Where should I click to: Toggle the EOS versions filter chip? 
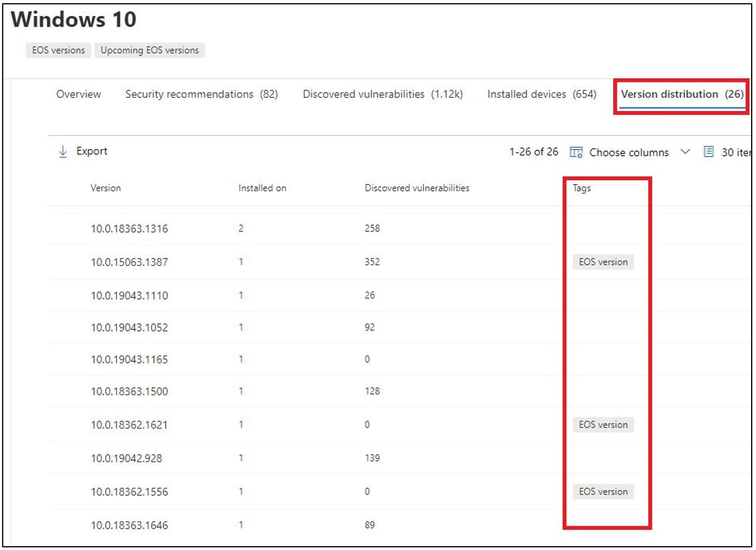point(57,50)
